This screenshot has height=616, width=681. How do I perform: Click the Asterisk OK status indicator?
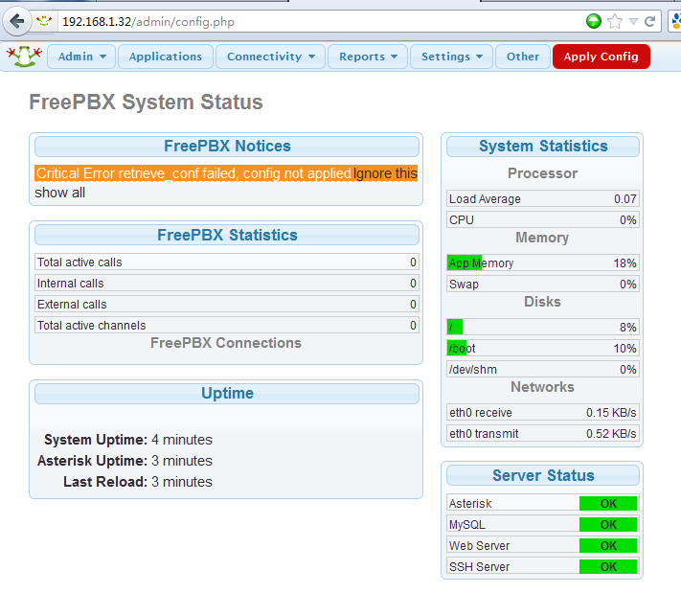pos(608,504)
